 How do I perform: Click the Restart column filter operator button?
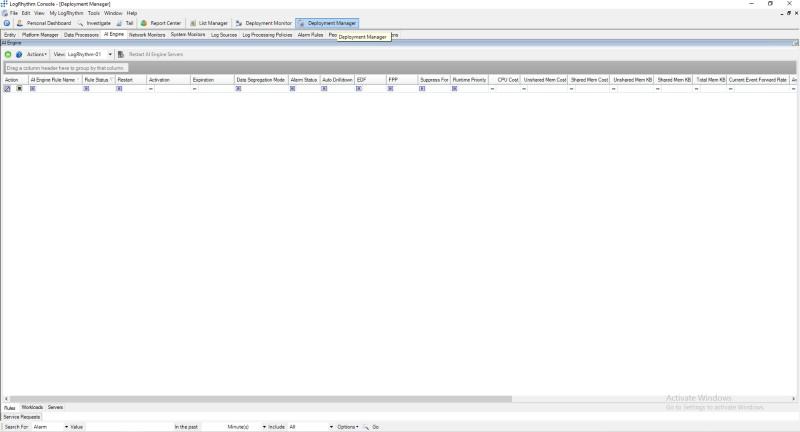coord(119,88)
